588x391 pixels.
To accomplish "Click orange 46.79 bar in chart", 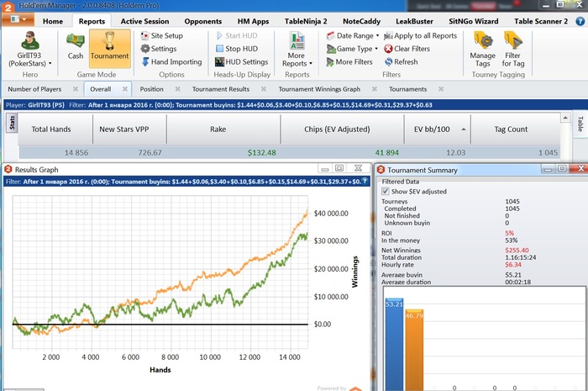I will 414,350.
